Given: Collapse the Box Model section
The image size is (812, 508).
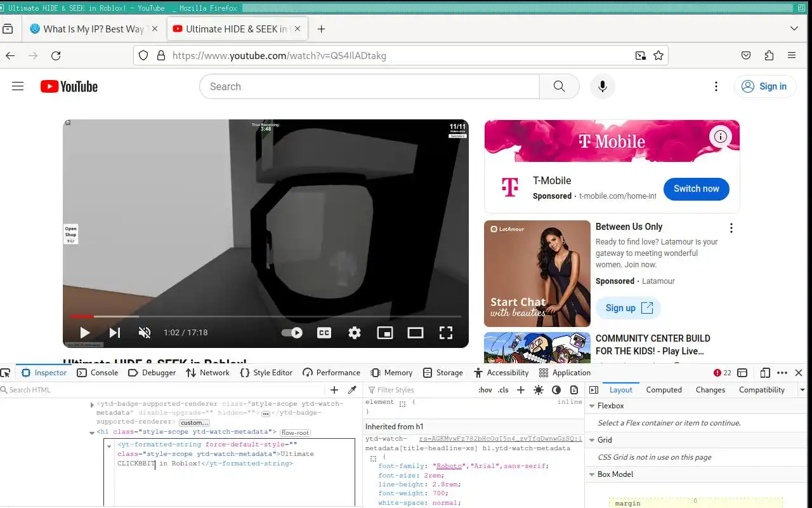Looking at the screenshot, I should click(592, 474).
